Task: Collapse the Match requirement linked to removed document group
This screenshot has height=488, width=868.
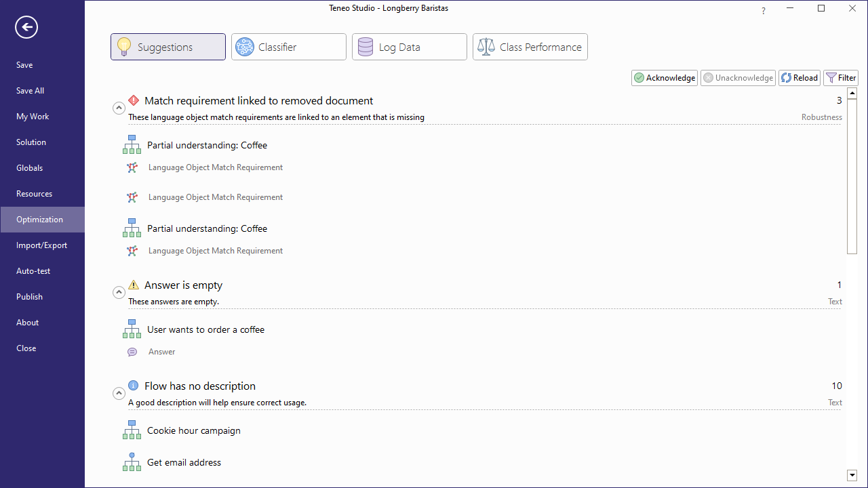Action: tap(118, 108)
